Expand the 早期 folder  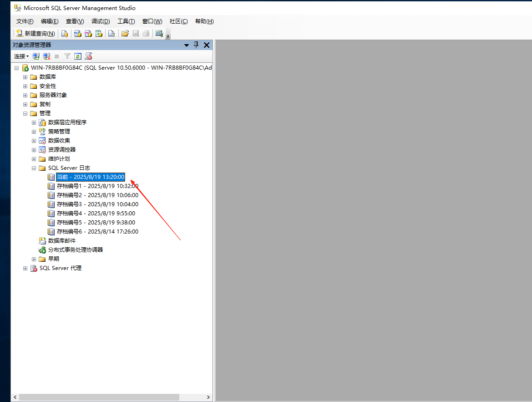34,259
